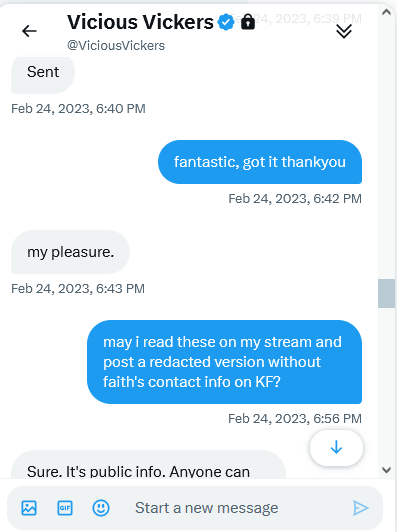Click the send message arrow icon
This screenshot has height=532, width=397.
360,508
